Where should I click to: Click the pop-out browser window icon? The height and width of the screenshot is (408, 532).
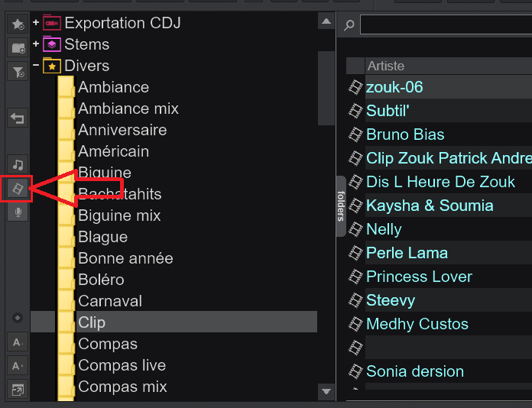pos(18,390)
